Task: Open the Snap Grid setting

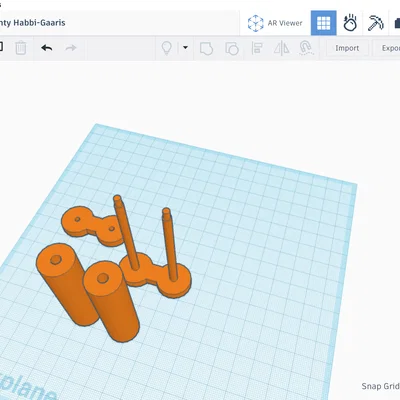Action: pyautogui.click(x=381, y=386)
